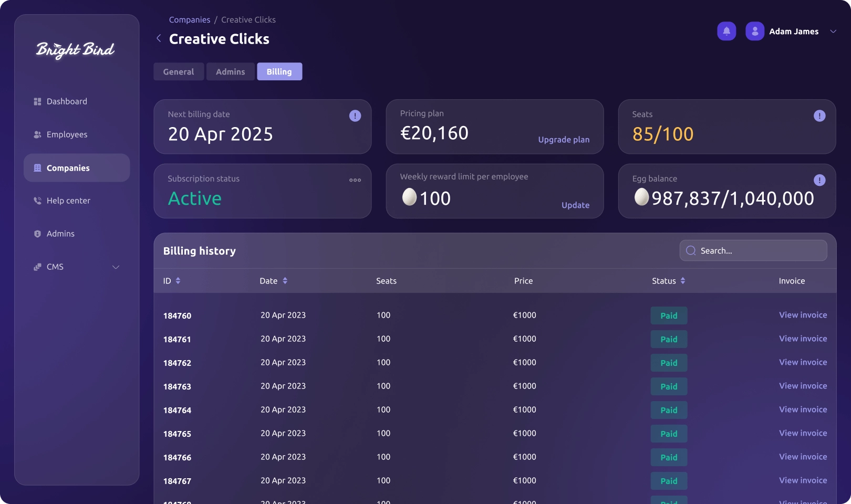The width and height of the screenshot is (851, 504).
Task: Expand the CMS sidebar section
Action: (116, 267)
